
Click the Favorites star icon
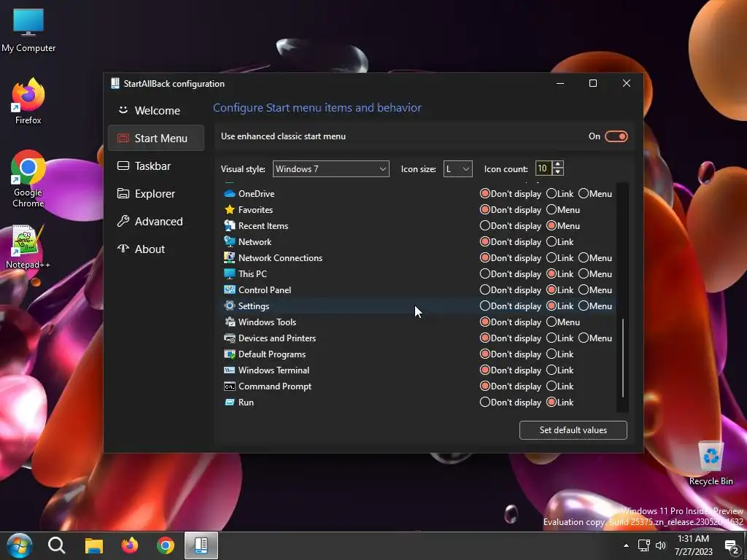[x=230, y=209]
